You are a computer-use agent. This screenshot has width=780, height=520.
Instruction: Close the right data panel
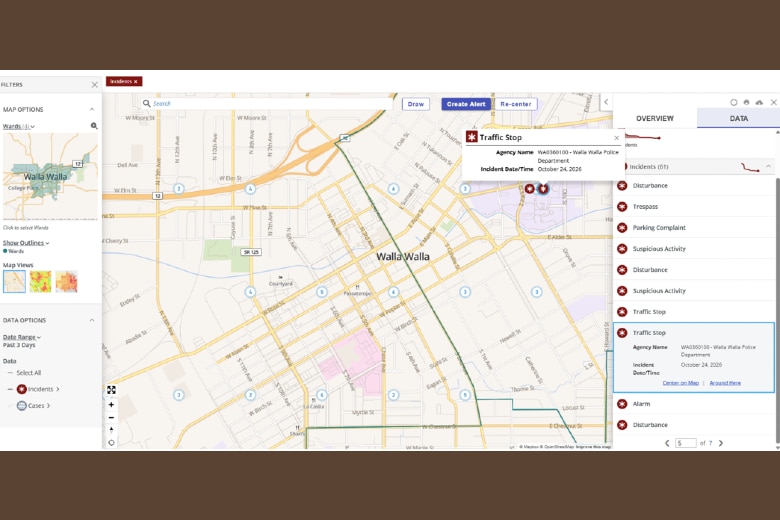pyautogui.click(x=774, y=102)
